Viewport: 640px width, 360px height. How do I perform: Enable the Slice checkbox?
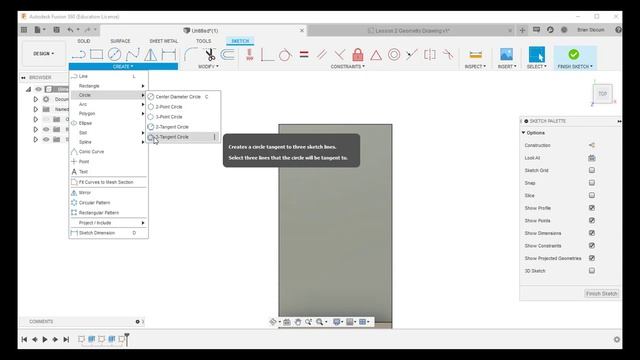[x=592, y=195]
